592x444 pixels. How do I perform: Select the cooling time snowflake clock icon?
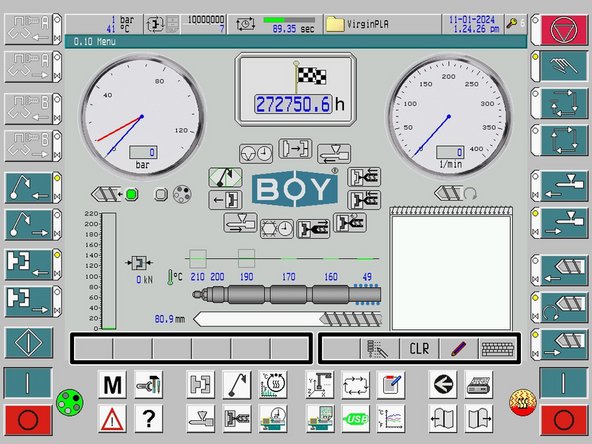277,228
